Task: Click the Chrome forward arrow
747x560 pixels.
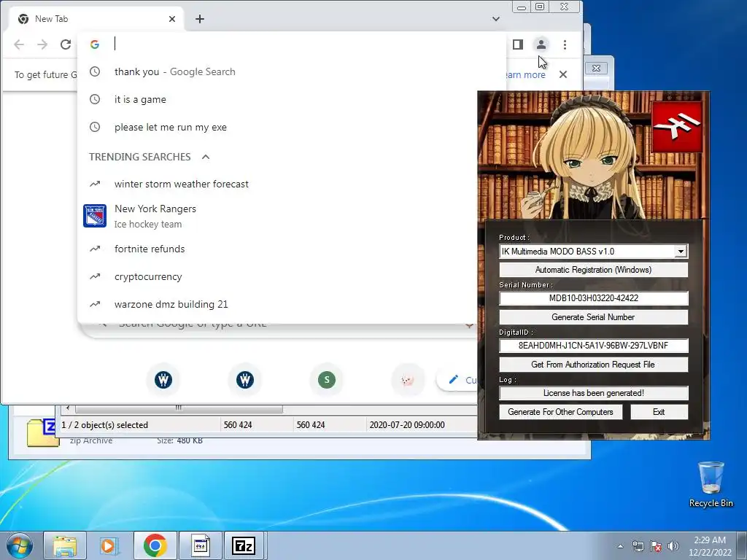Action: pyautogui.click(x=42, y=44)
